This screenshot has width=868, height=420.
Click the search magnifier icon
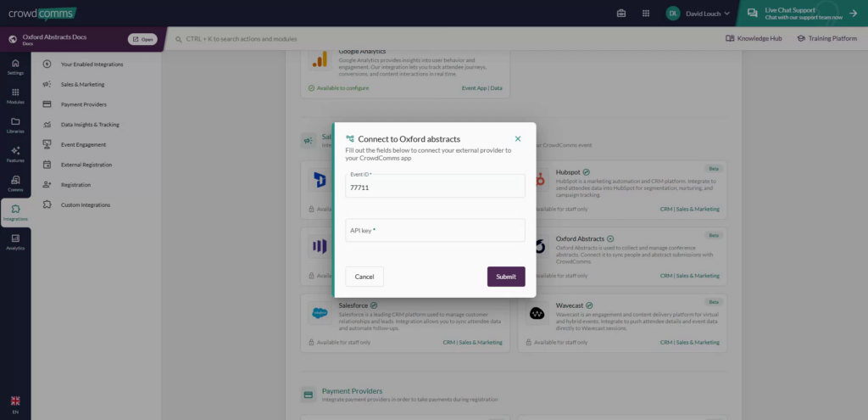click(x=179, y=39)
